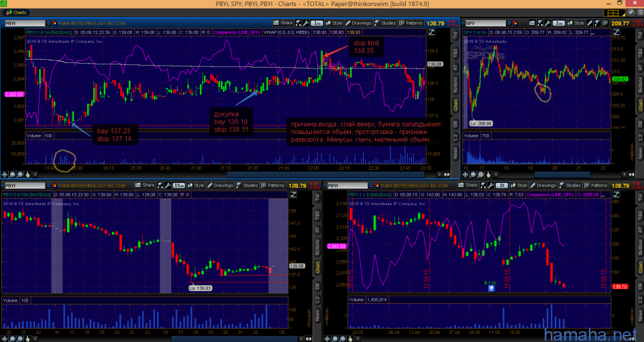Open Patterns menu in the PBYI 1m chart

(x=411, y=23)
